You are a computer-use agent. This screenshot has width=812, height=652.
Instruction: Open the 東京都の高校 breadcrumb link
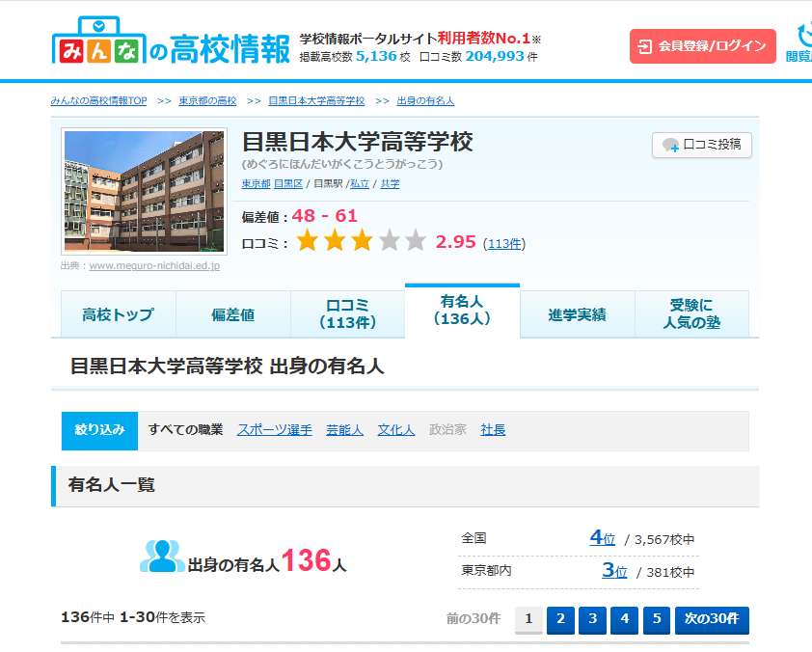(207, 101)
